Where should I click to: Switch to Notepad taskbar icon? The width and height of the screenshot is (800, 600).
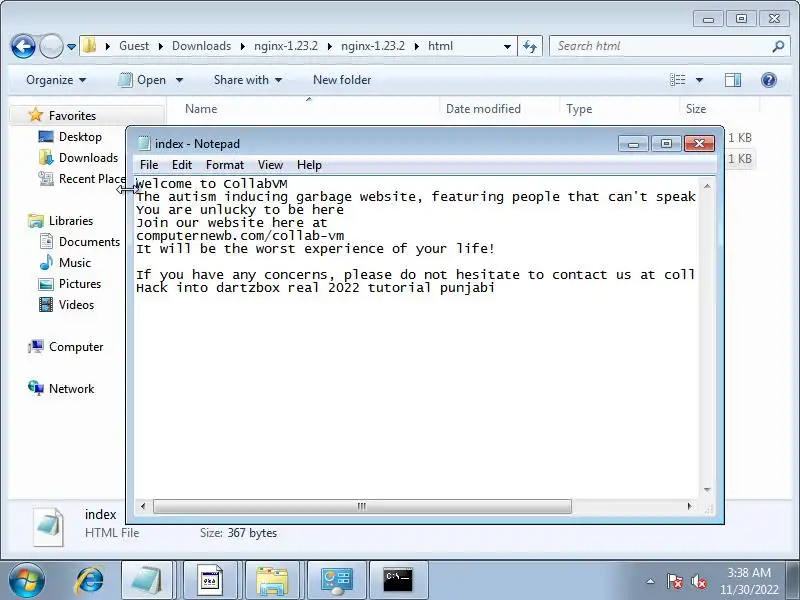pos(147,581)
